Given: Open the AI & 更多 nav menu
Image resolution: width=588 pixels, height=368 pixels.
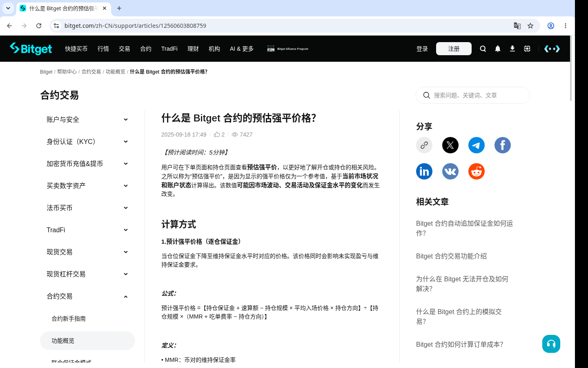Looking at the screenshot, I should [242, 49].
